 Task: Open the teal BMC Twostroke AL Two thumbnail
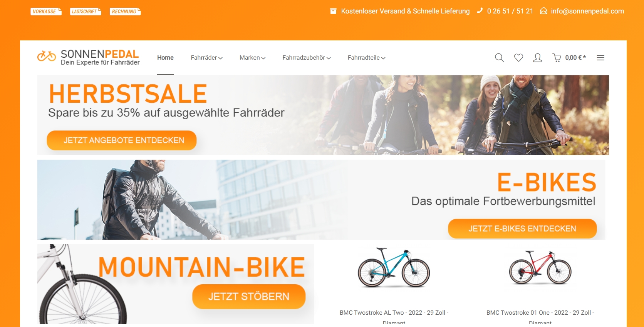coord(394,268)
